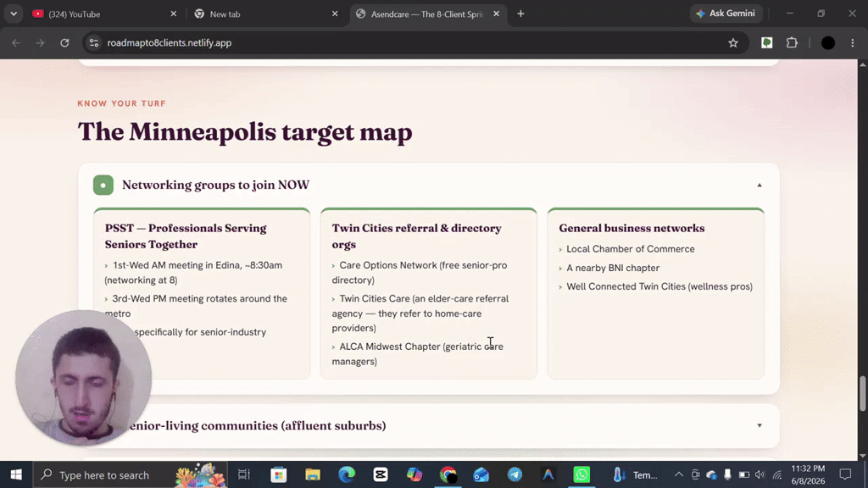Close the YouTube tab
Image resolution: width=868 pixels, height=488 pixels.
(x=173, y=14)
